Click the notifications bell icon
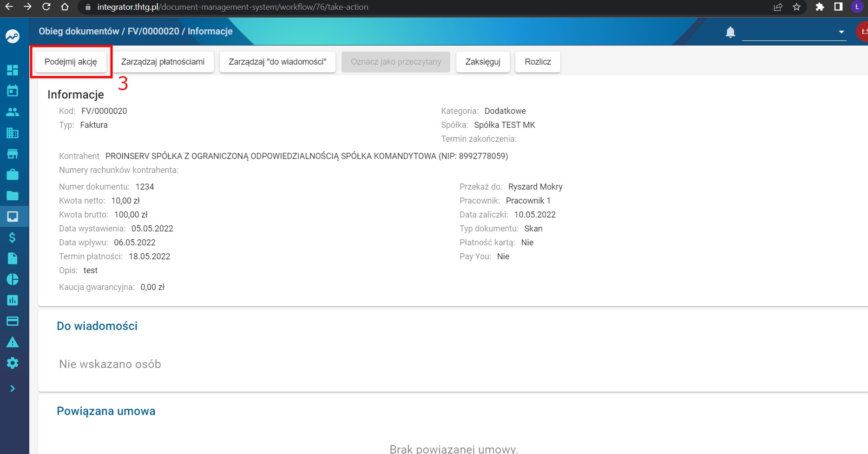Viewport: 868px width, 454px height. [x=730, y=32]
